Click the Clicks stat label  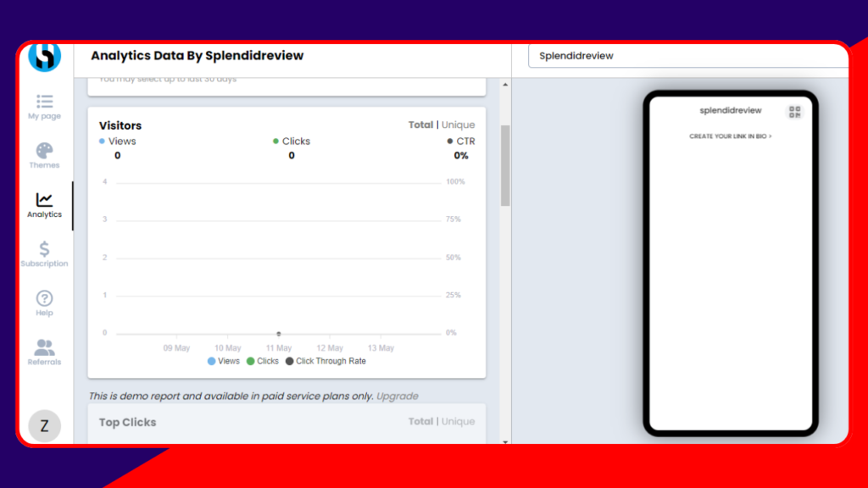(x=296, y=141)
